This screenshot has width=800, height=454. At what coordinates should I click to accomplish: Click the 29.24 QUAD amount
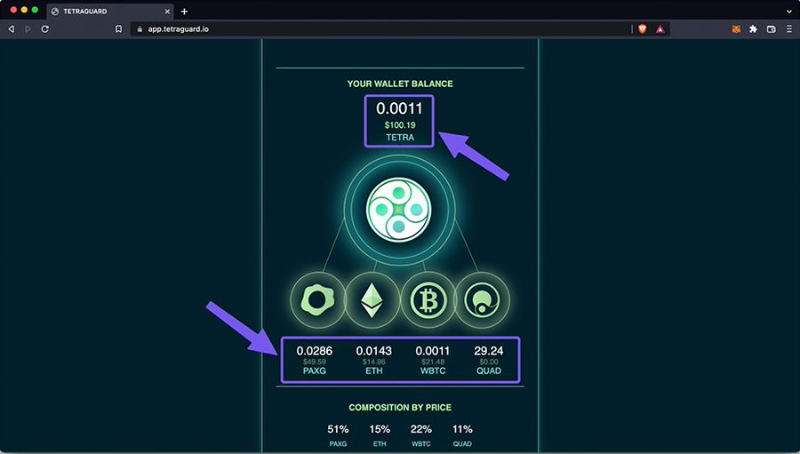(489, 351)
